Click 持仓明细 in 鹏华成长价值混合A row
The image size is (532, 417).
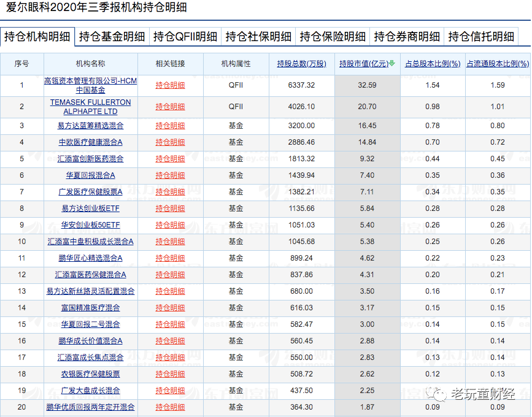(171, 341)
